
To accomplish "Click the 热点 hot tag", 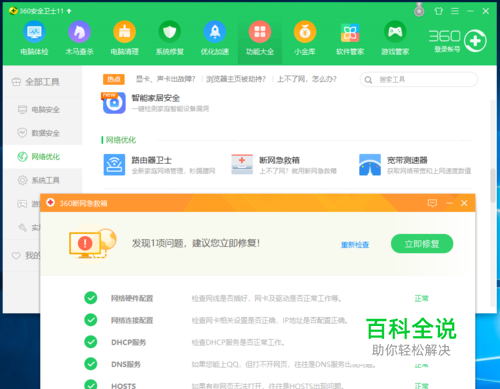I will click(114, 79).
